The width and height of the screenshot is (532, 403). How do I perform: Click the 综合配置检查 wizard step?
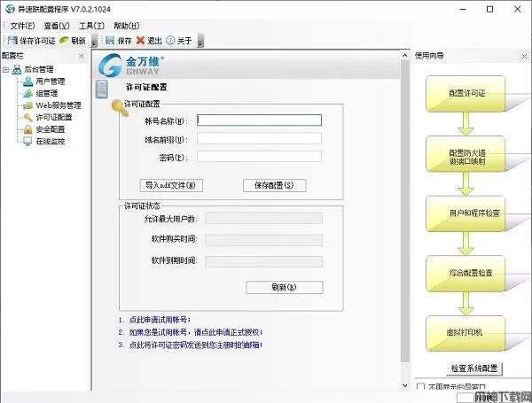465,274
